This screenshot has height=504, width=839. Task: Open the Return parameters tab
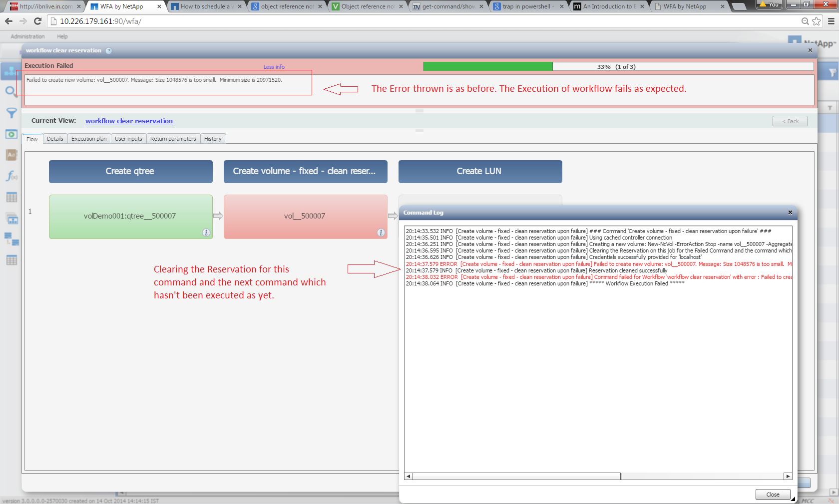coord(173,139)
